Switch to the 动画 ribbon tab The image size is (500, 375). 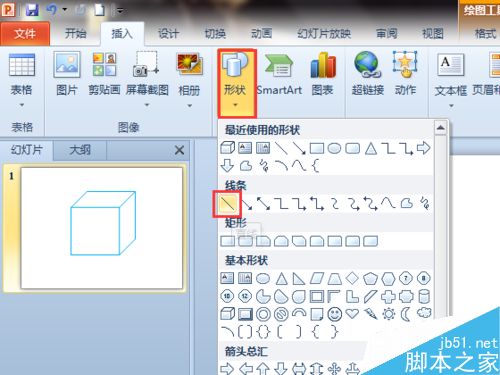[x=261, y=33]
